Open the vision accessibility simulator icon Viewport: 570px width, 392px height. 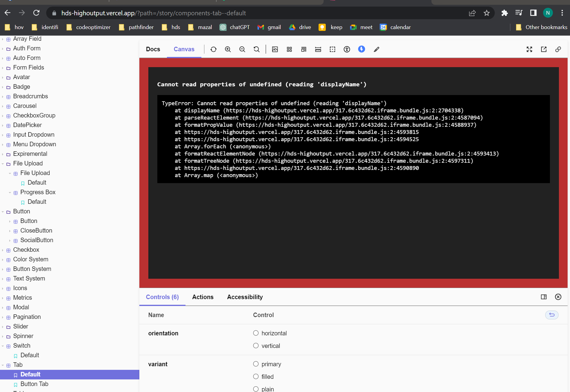coord(347,49)
